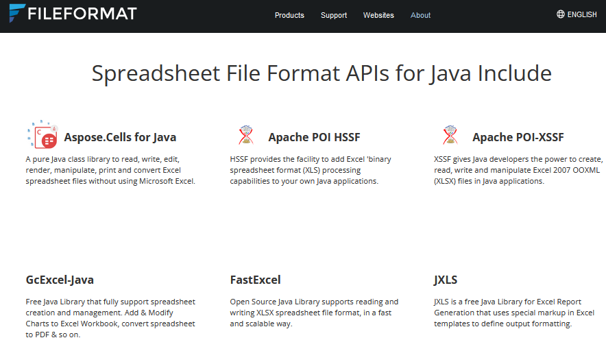
Task: Click the globe language icon
Action: (560, 14)
